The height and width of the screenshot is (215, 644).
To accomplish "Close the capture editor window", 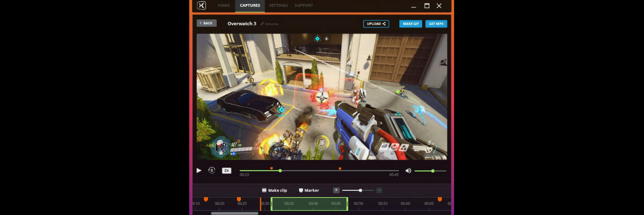I will tap(440, 5).
